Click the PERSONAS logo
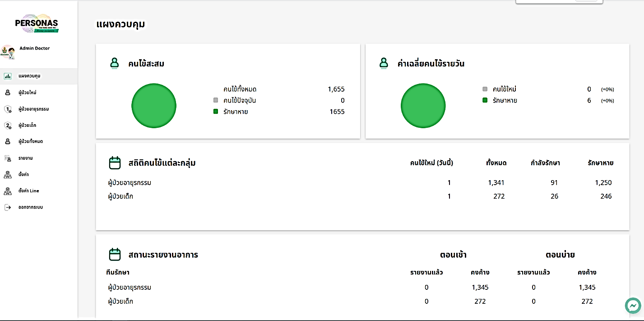This screenshot has height=321, width=644. (x=37, y=23)
